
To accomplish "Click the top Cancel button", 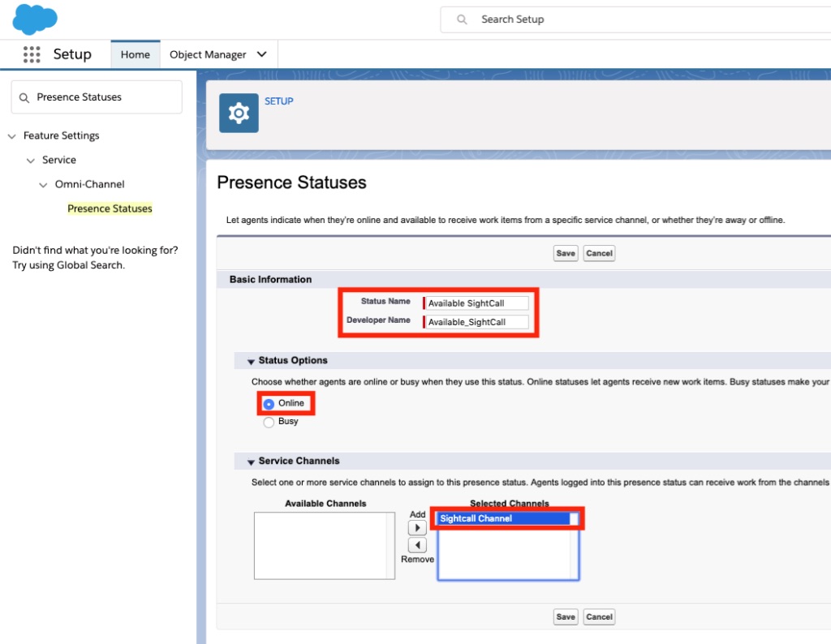I will pos(600,253).
